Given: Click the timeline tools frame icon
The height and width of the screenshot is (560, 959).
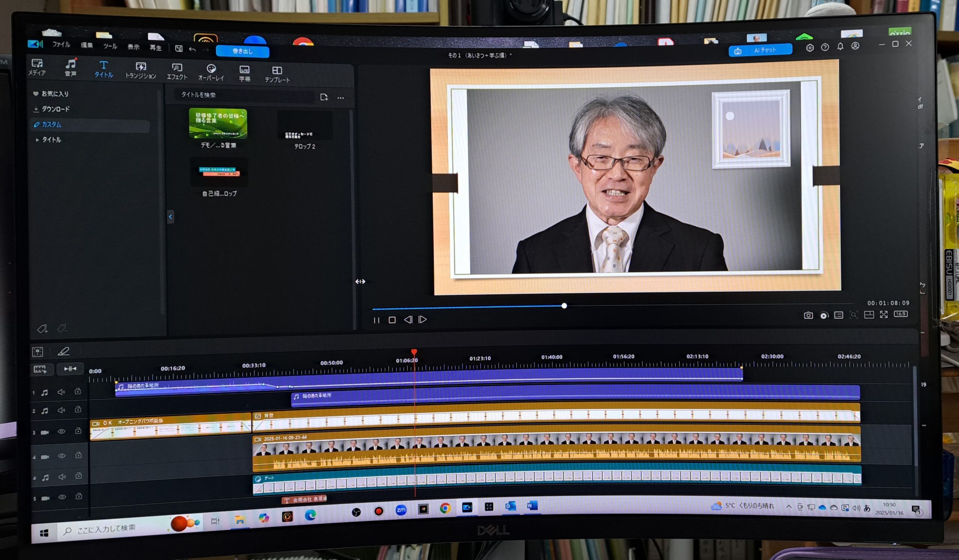Looking at the screenshot, I should point(38,352).
